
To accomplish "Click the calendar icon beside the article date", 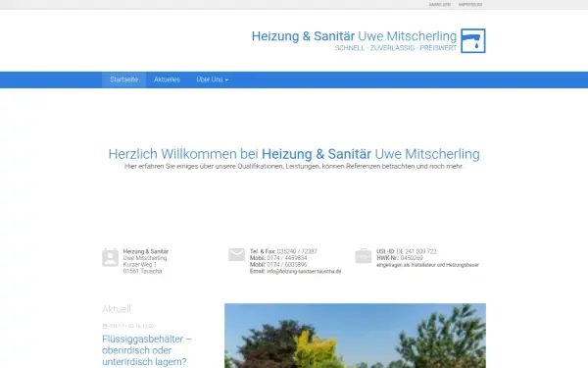I will (105, 326).
